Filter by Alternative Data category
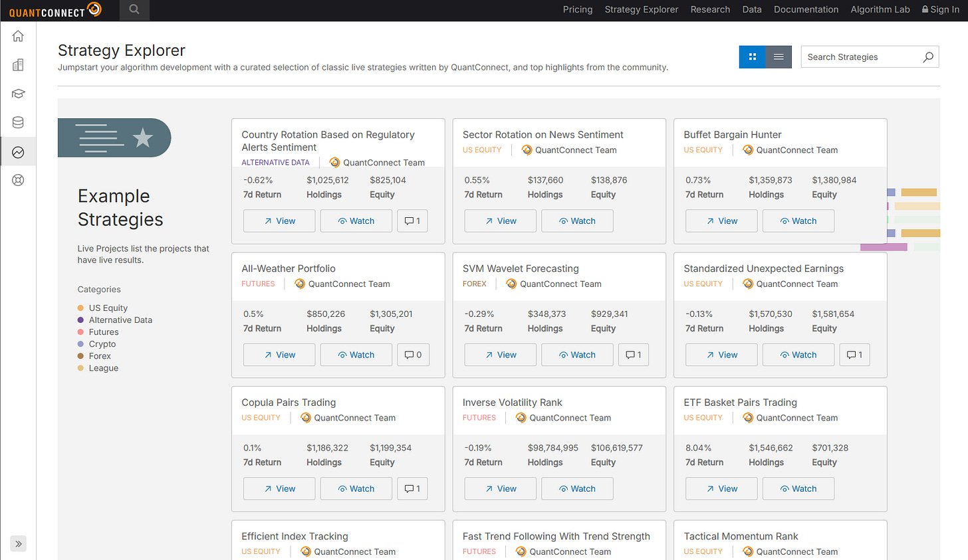The height and width of the screenshot is (560, 968). coord(120,320)
